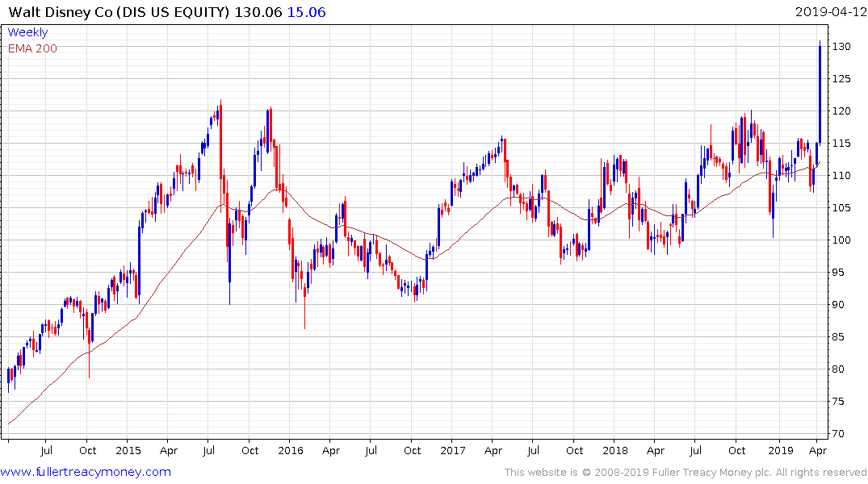Click the 90 price axis label
868x484 pixels.
tap(839, 305)
